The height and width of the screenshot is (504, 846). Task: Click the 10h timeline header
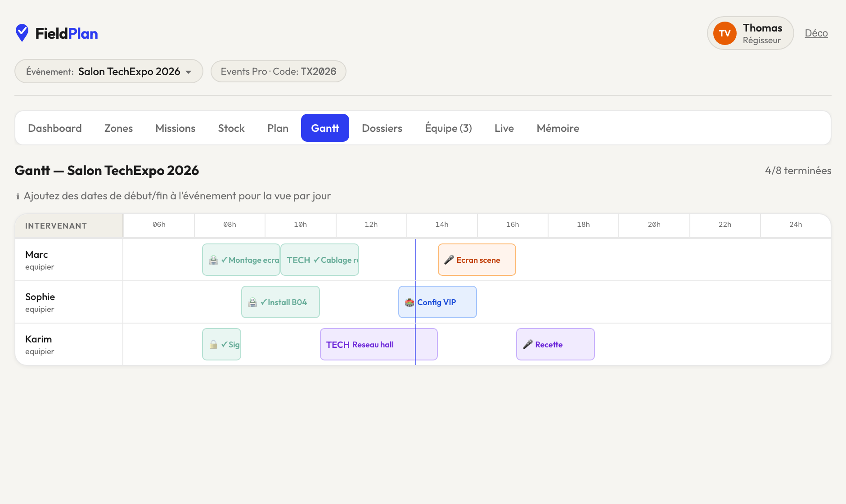300,225
